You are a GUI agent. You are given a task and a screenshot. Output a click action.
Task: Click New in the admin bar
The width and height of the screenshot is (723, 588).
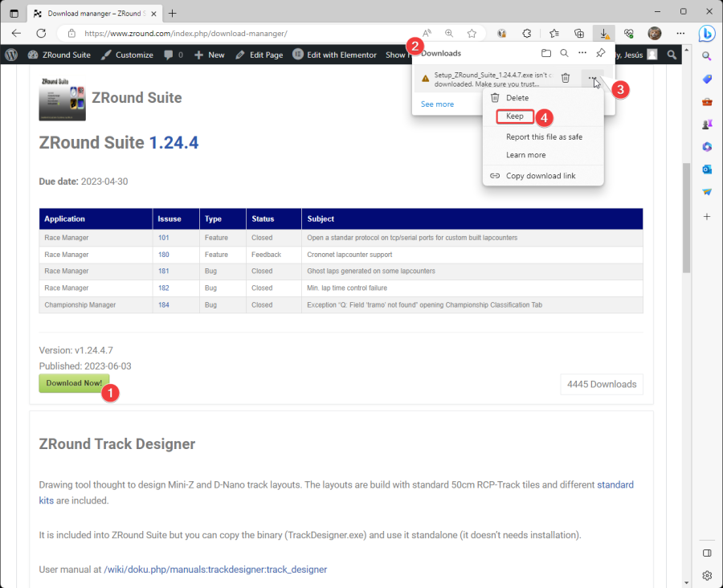[x=210, y=55]
